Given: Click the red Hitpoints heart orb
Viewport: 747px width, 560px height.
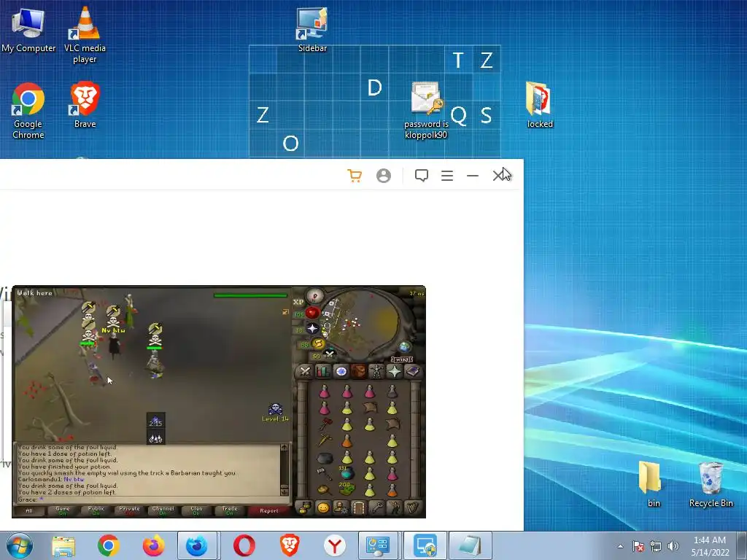Looking at the screenshot, I should (x=312, y=313).
